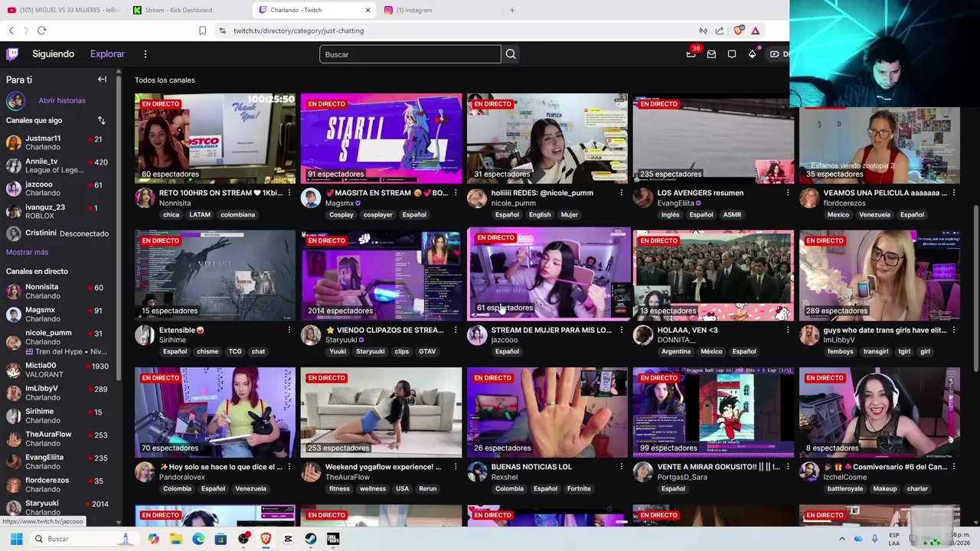This screenshot has height=551, width=980.
Task: Click Todos los canales heading
Action: (x=165, y=80)
